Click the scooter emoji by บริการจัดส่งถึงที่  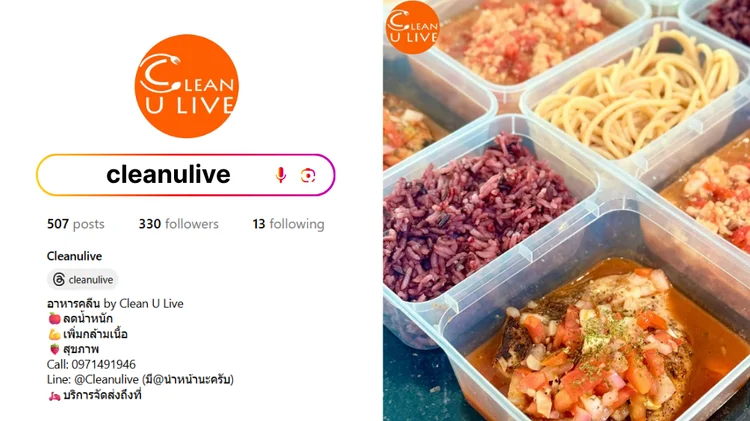pos(55,395)
